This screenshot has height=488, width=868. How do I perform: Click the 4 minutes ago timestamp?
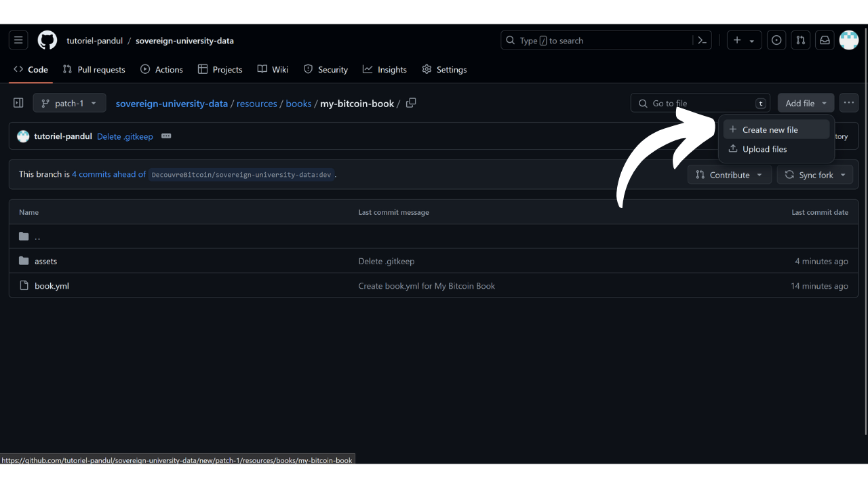point(821,261)
